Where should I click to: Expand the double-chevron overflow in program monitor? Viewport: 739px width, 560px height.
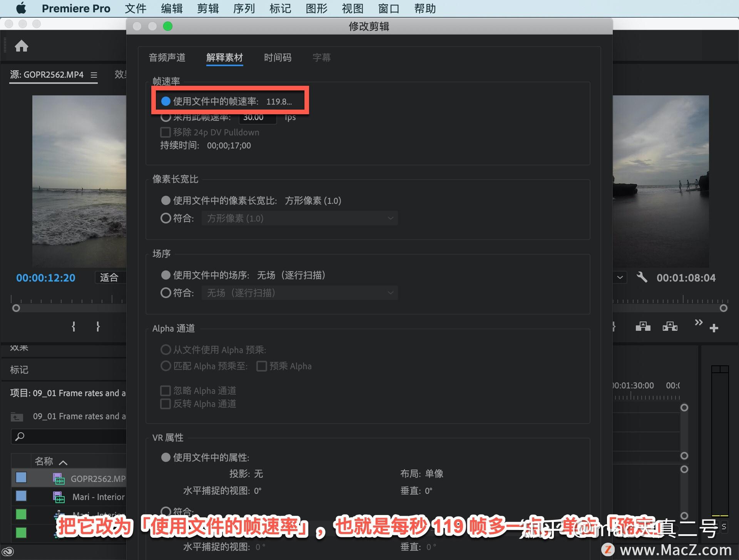[698, 323]
